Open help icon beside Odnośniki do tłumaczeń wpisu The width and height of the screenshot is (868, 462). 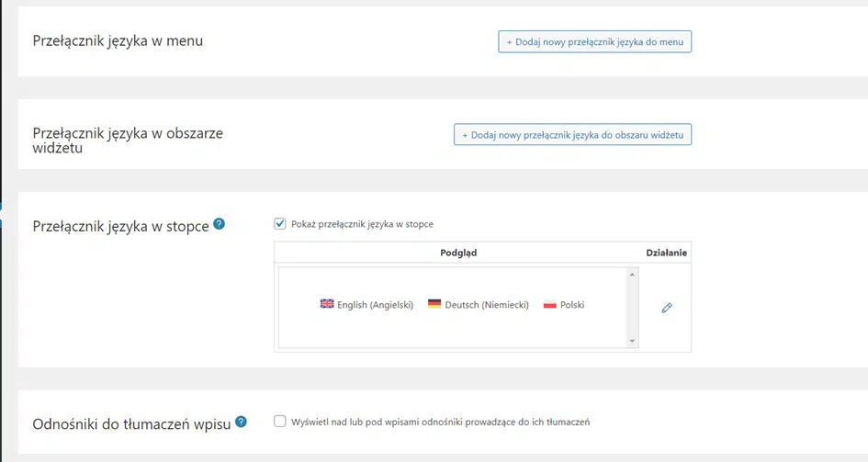click(x=241, y=422)
